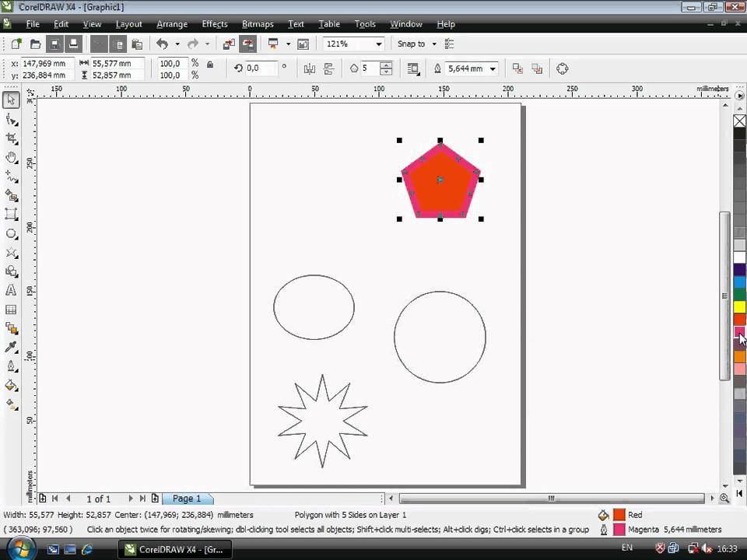Click the EN language indicator
Screen dimensions: 747x560
coord(627,548)
